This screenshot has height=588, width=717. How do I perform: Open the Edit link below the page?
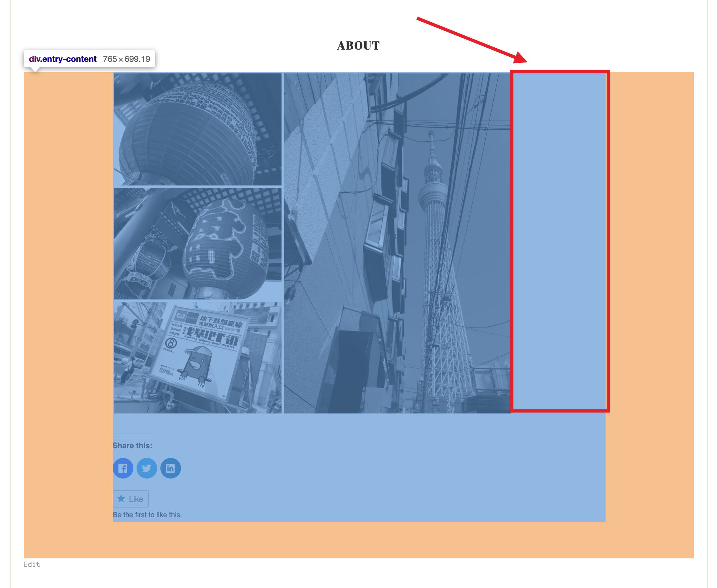tap(31, 564)
